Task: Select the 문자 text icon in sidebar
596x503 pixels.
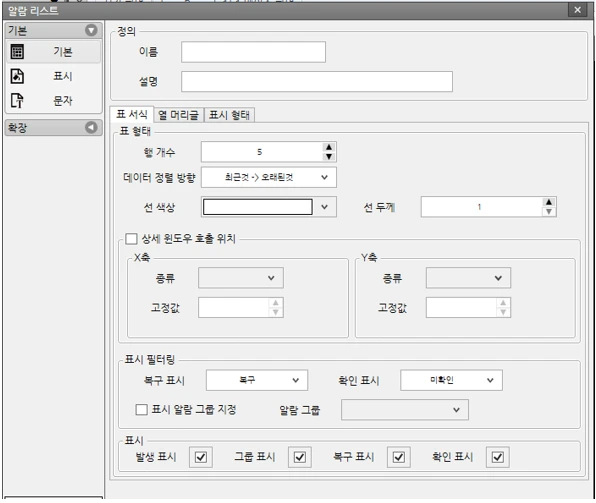Action: (x=17, y=101)
